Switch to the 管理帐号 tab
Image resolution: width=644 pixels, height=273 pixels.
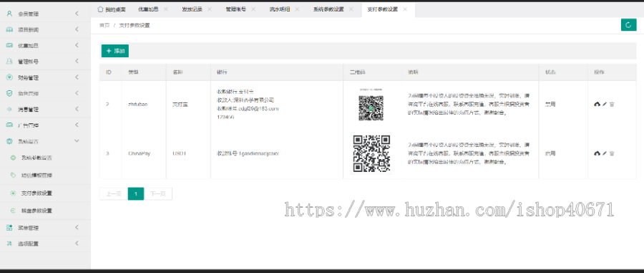tap(235, 9)
